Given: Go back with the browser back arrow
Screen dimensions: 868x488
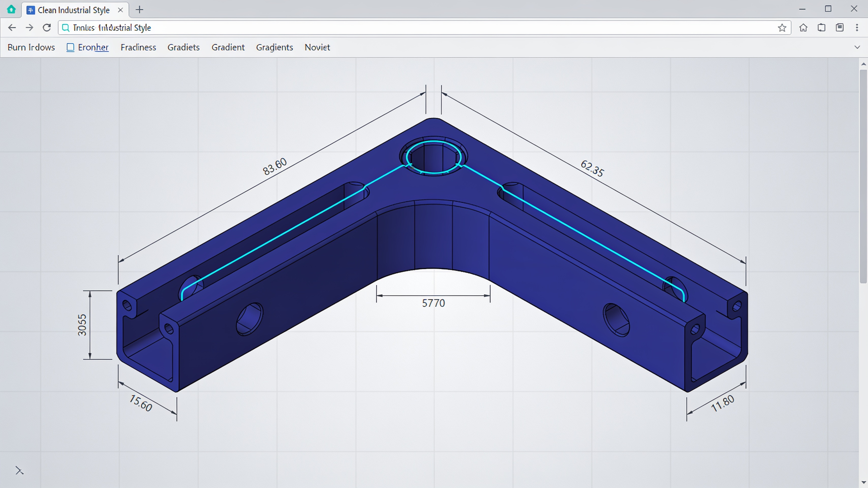Looking at the screenshot, I should pos(12,28).
